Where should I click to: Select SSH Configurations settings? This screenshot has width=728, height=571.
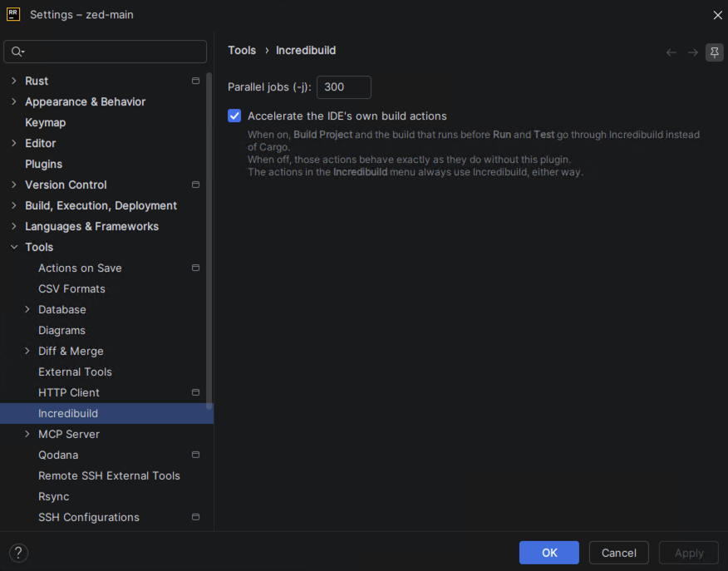(x=89, y=517)
